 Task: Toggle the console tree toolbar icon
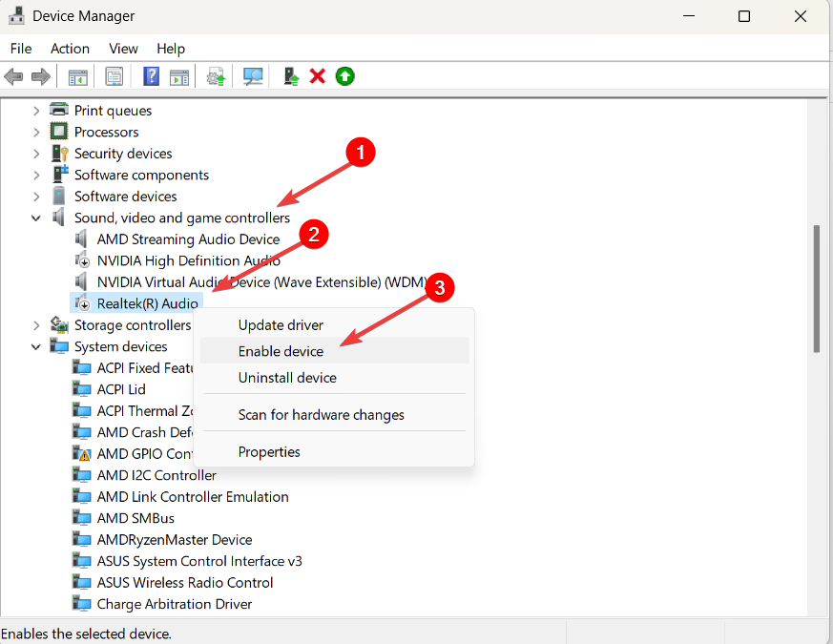point(77,77)
